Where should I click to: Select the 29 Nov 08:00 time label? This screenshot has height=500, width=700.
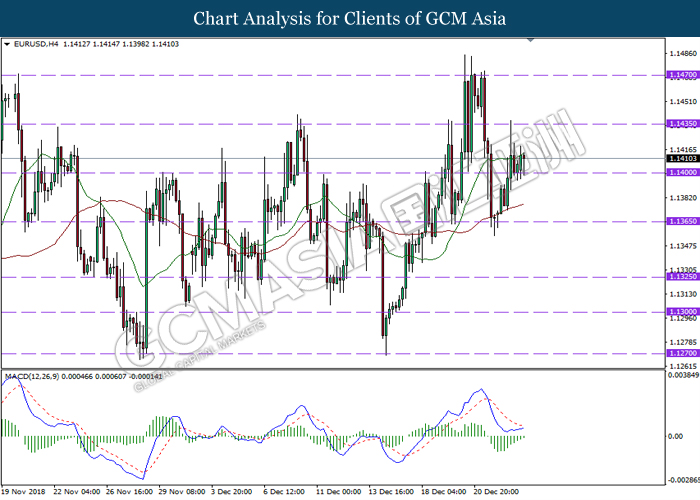(181, 492)
